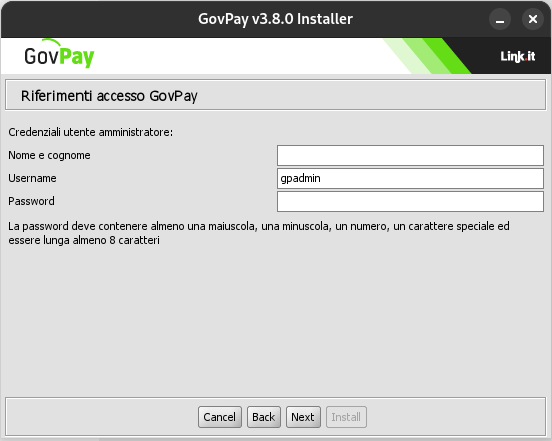Screen dimensions: 552x441
Task: Click the Link.it logo in the banner
Action: pyautogui.click(x=518, y=56)
